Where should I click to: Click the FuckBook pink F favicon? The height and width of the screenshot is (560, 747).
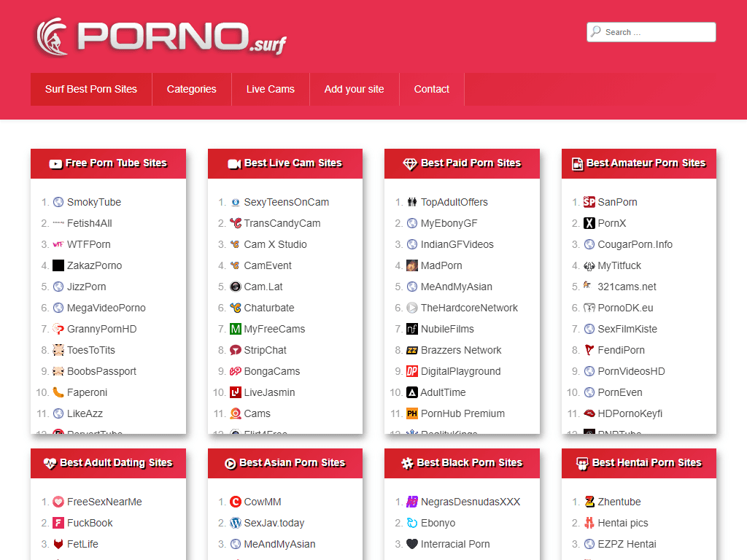pos(58,523)
